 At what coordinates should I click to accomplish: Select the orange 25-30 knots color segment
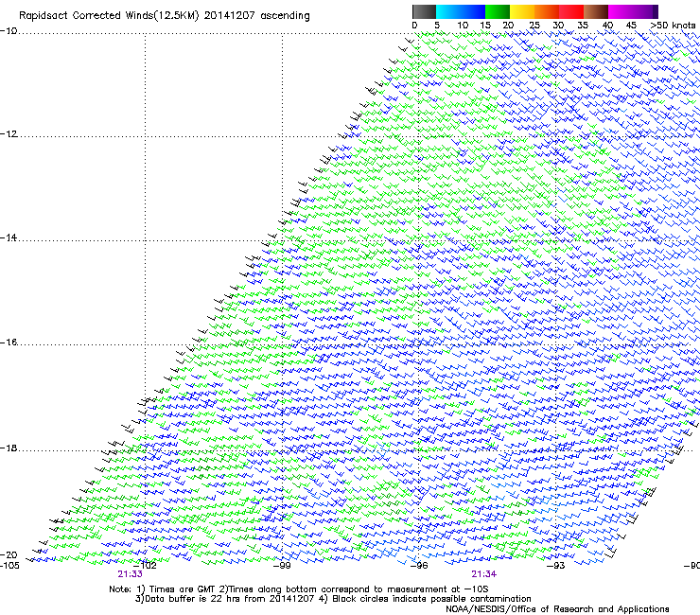click(547, 11)
